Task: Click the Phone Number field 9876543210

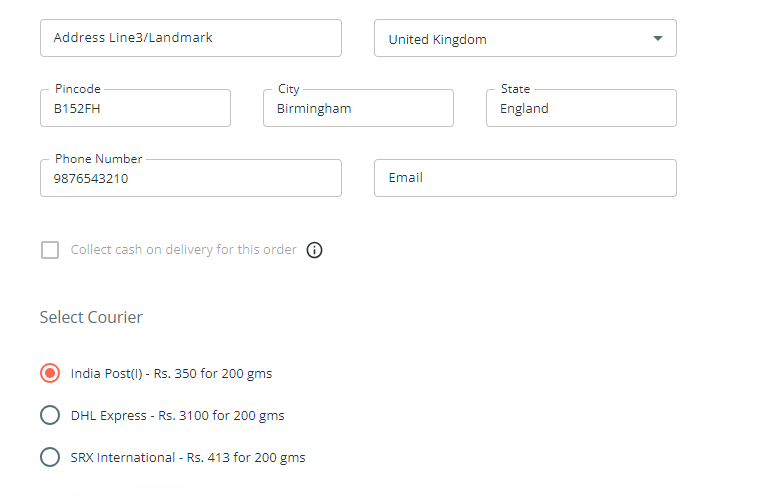Action: [x=191, y=178]
